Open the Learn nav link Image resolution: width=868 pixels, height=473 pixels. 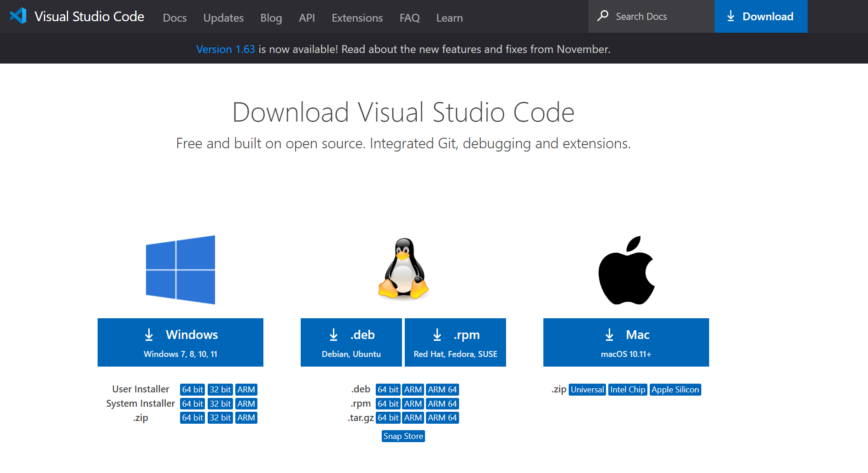coord(449,18)
